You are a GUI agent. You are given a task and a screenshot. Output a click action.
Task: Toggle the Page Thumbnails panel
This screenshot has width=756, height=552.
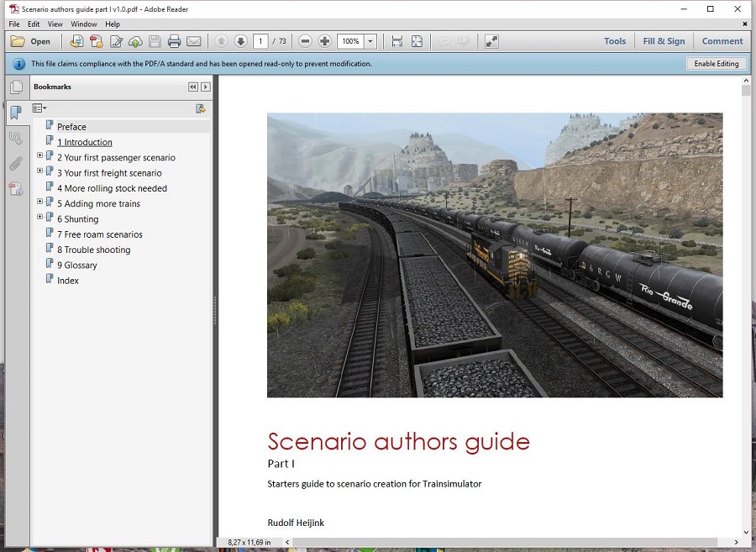(16, 87)
